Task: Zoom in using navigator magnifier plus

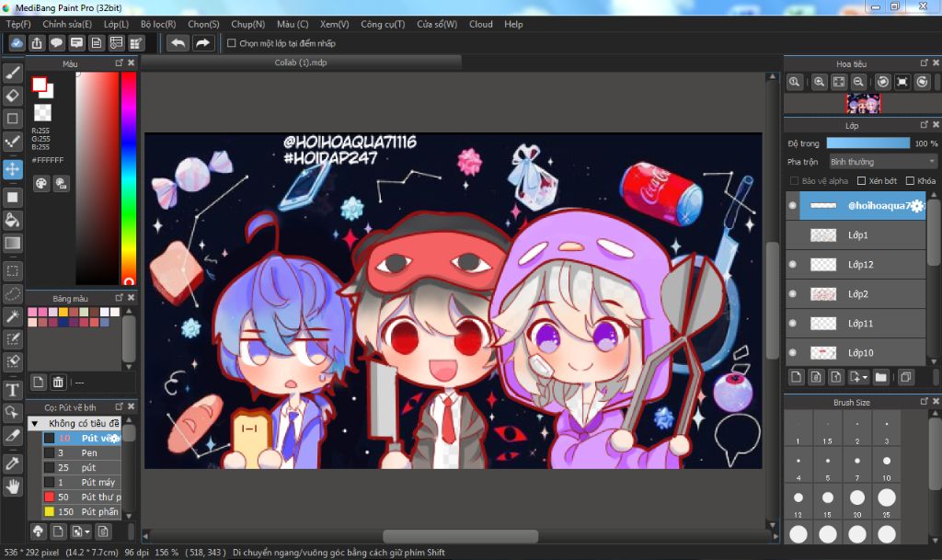Action: (x=819, y=82)
